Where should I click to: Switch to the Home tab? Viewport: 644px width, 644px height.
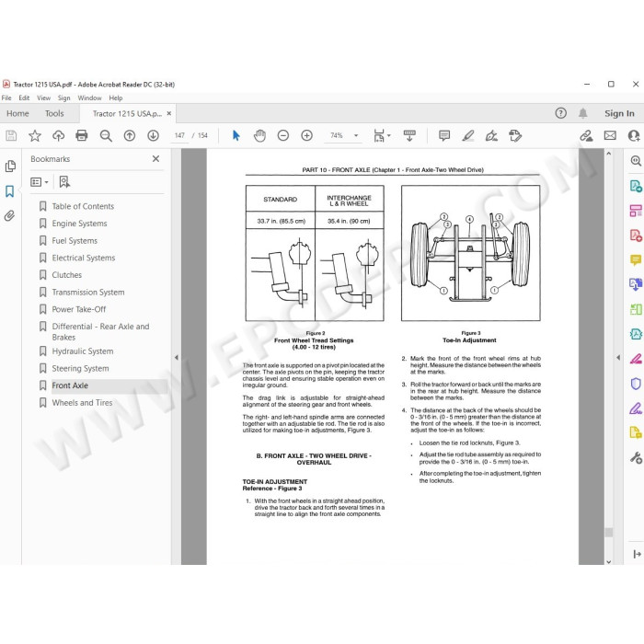[x=17, y=113]
